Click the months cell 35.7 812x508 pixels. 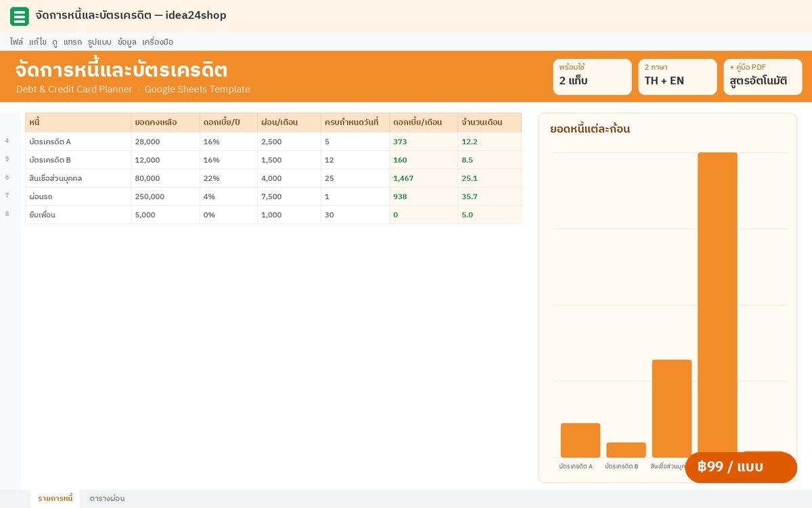coord(490,196)
